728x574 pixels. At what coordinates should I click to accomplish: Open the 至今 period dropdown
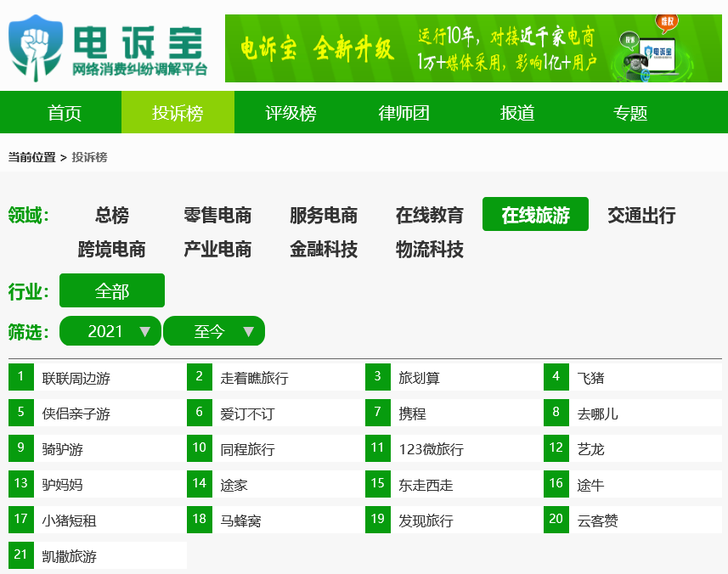pyautogui.click(x=214, y=331)
